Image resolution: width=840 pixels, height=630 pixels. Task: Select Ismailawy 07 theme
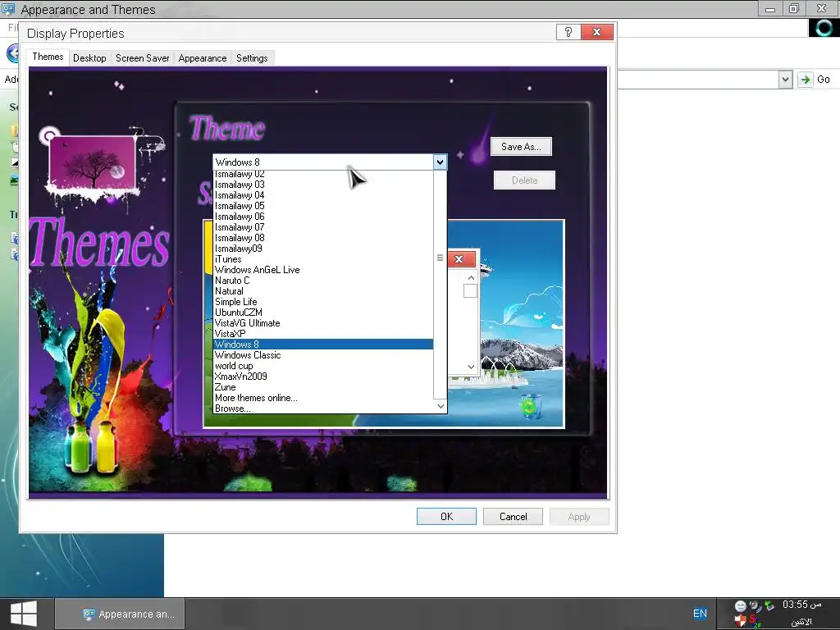(x=323, y=227)
